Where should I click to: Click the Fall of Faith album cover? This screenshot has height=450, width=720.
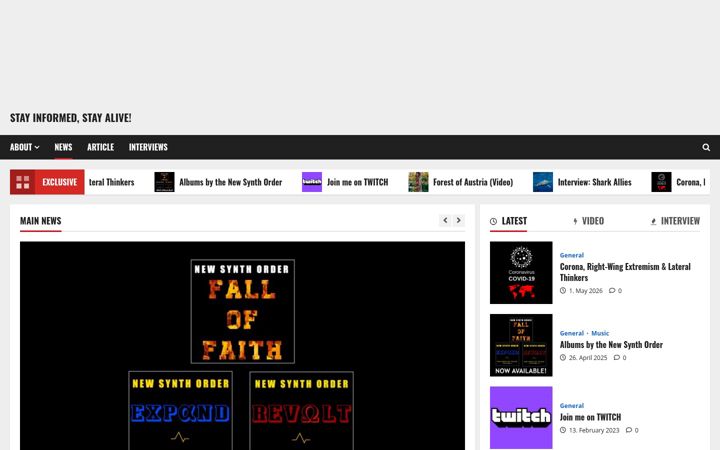(x=243, y=311)
